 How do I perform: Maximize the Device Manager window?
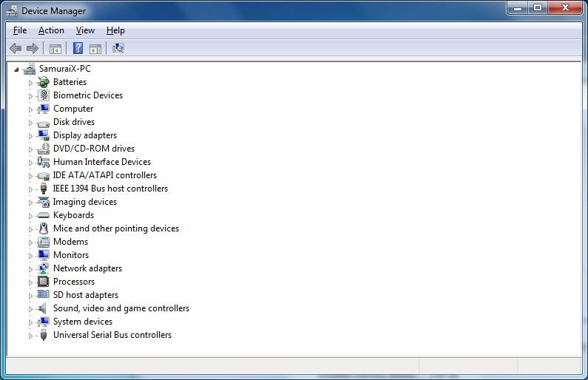click(538, 8)
